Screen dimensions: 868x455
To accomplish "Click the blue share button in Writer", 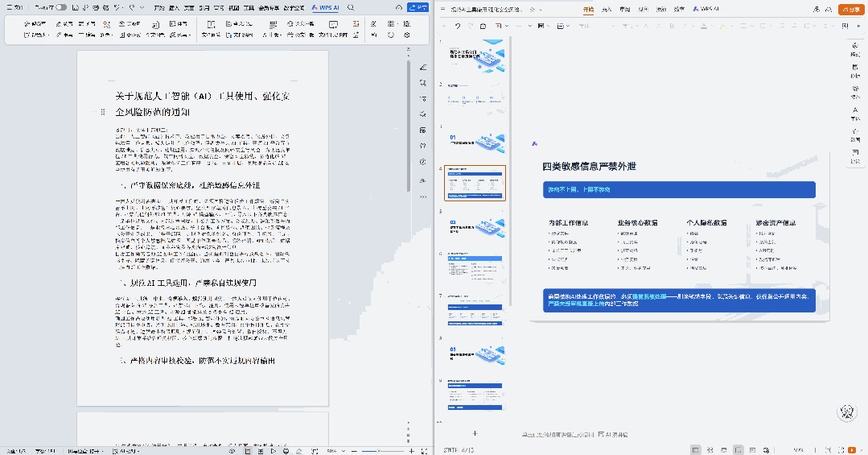I will 418,7.
